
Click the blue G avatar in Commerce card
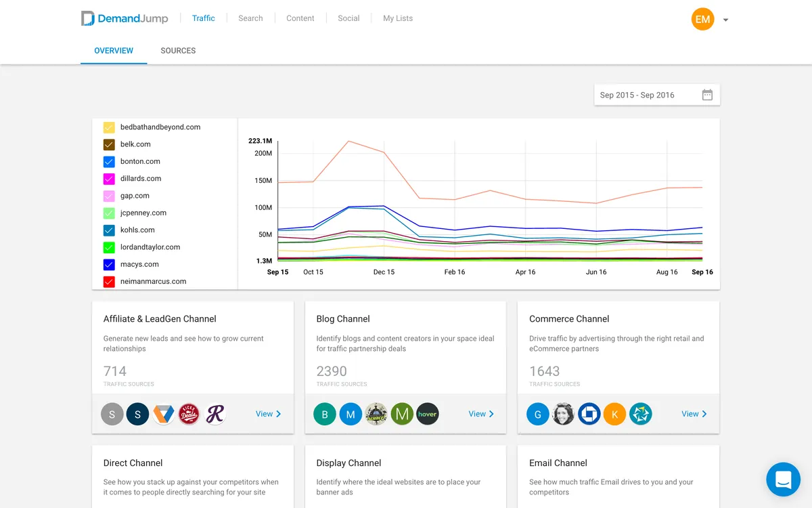538,414
